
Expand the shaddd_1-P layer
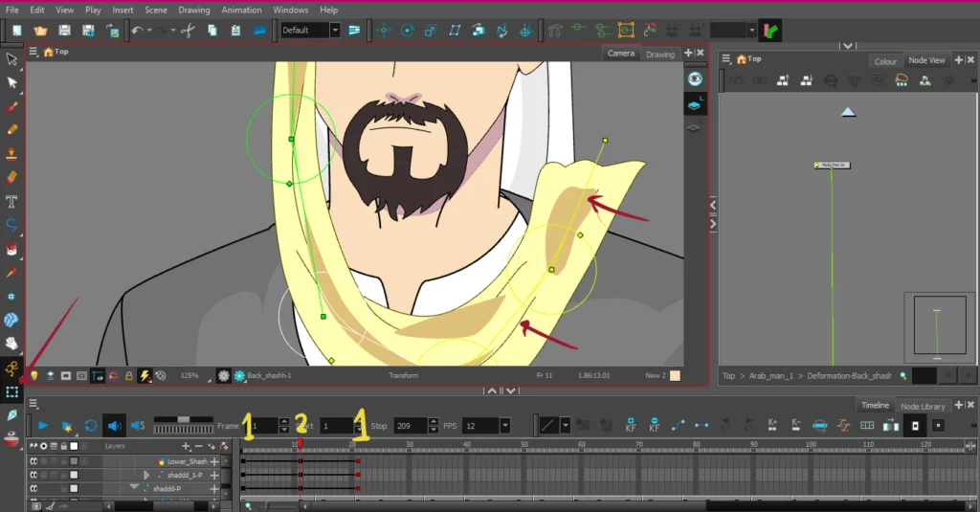146,475
